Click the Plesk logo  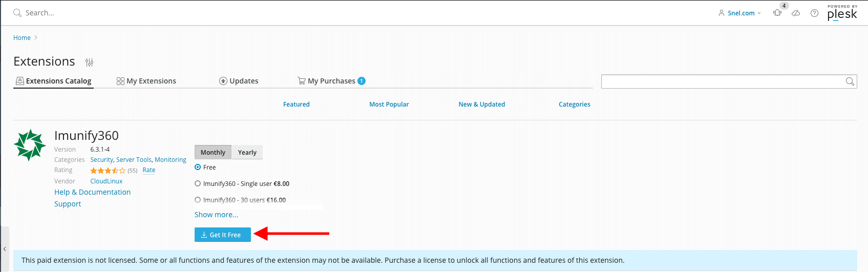(x=842, y=13)
